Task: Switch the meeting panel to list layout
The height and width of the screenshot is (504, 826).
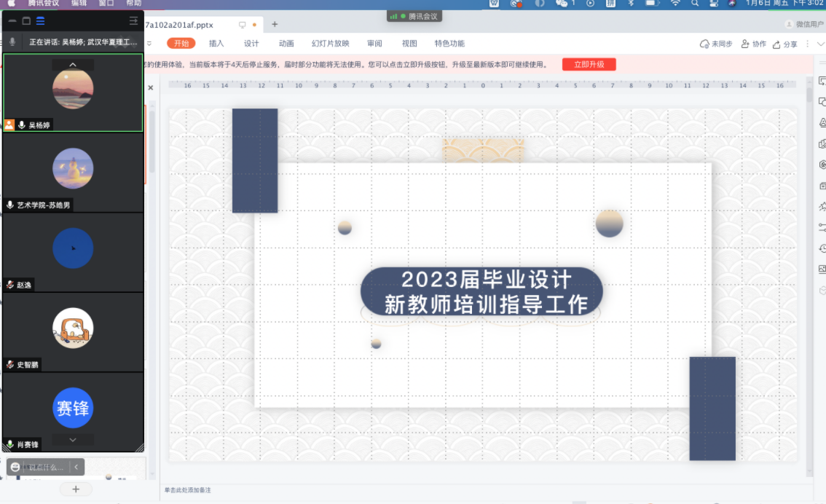Action: [x=40, y=21]
